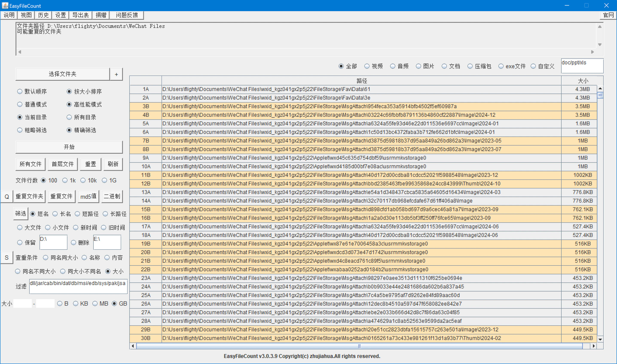
Task: Select 按大小排序 radio option
Action: coord(84,91)
